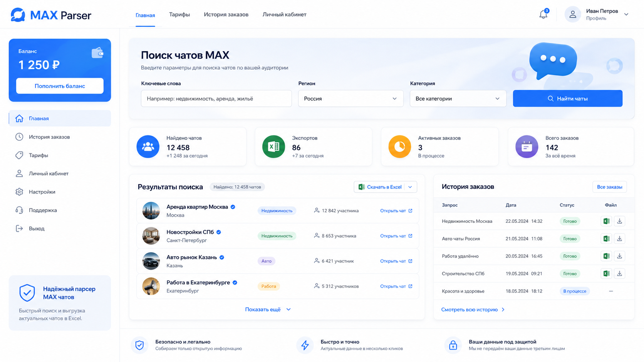This screenshot has height=362, width=644.
Task: Switch to the Главная top tab
Action: coord(145,15)
